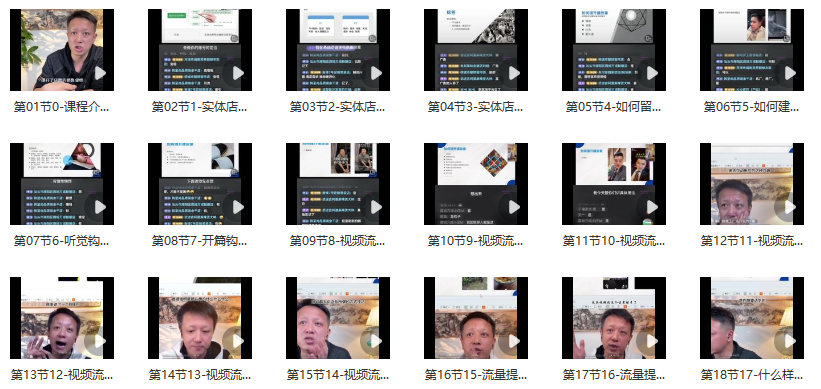Select file name 第18节17-什么样...
821x389 pixels.
tap(752, 375)
